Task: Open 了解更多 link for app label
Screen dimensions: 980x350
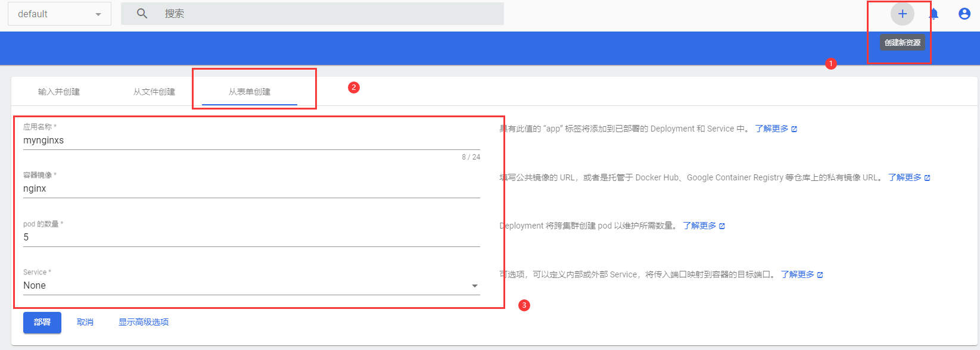Action: [776, 129]
